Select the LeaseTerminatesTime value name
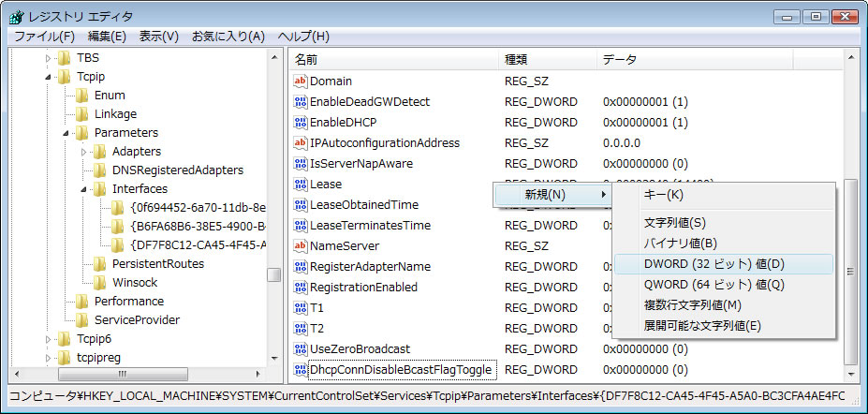Viewport: 868px width, 414px height. click(371, 225)
